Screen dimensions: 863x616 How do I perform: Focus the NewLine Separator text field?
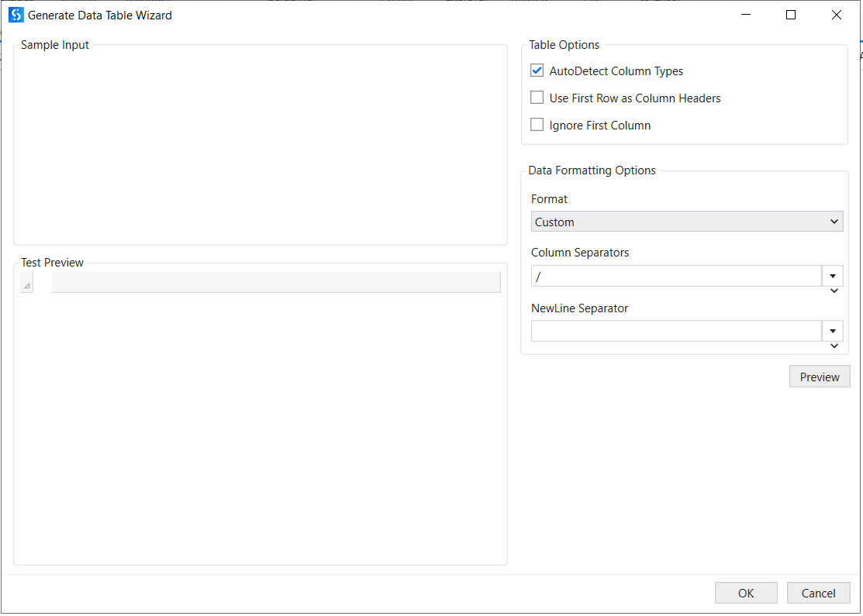(675, 331)
